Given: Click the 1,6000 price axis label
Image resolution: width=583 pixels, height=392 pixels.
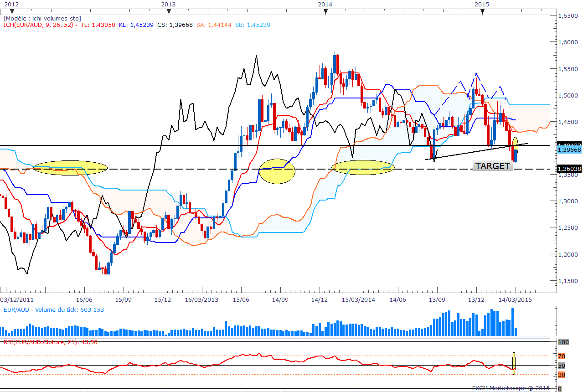Looking at the screenshot, I should pyautogui.click(x=569, y=42).
